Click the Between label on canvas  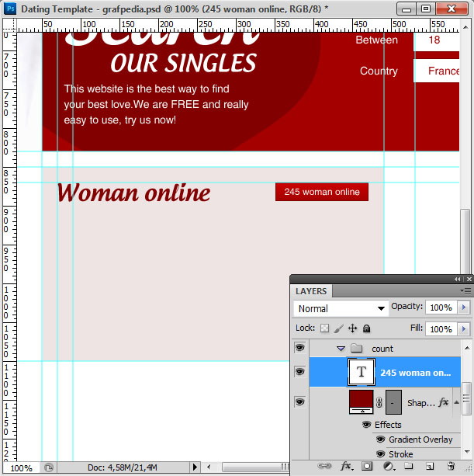click(x=377, y=40)
